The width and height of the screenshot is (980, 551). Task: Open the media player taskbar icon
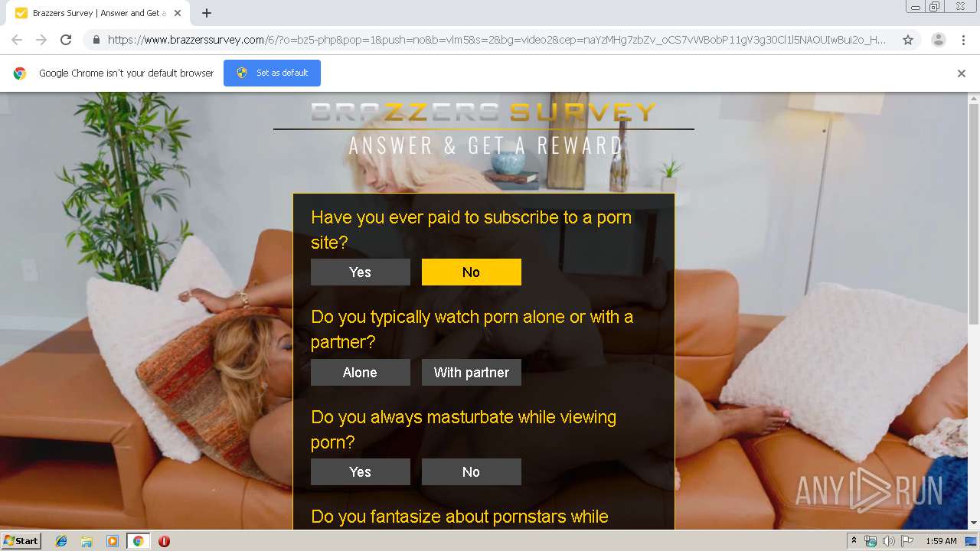coord(113,541)
